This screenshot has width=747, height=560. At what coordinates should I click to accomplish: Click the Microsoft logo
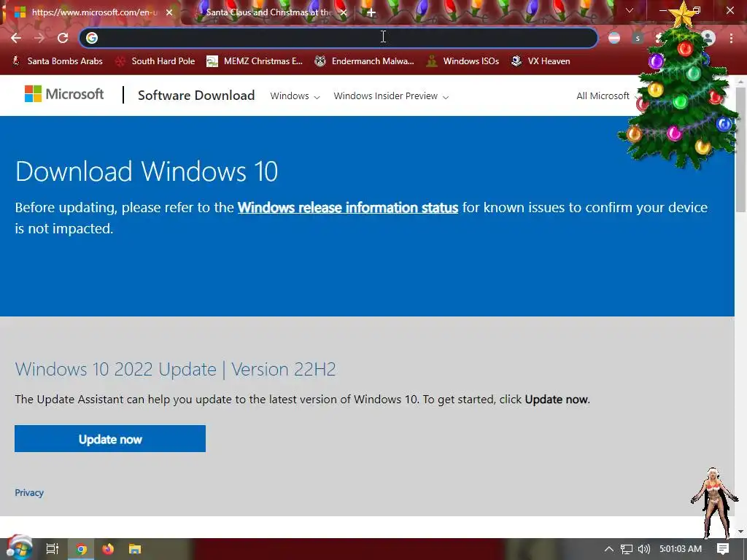point(64,94)
